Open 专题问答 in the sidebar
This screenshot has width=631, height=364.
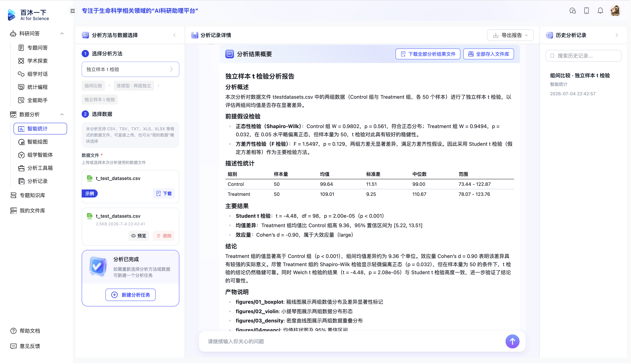click(37, 48)
